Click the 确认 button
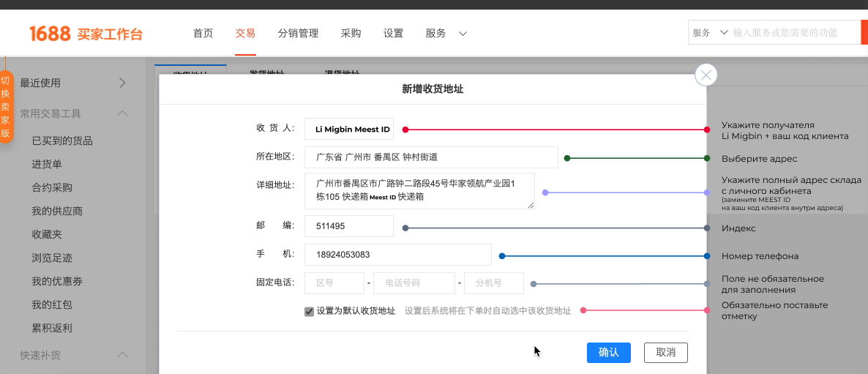Viewport: 868px width, 374px height. coord(608,352)
